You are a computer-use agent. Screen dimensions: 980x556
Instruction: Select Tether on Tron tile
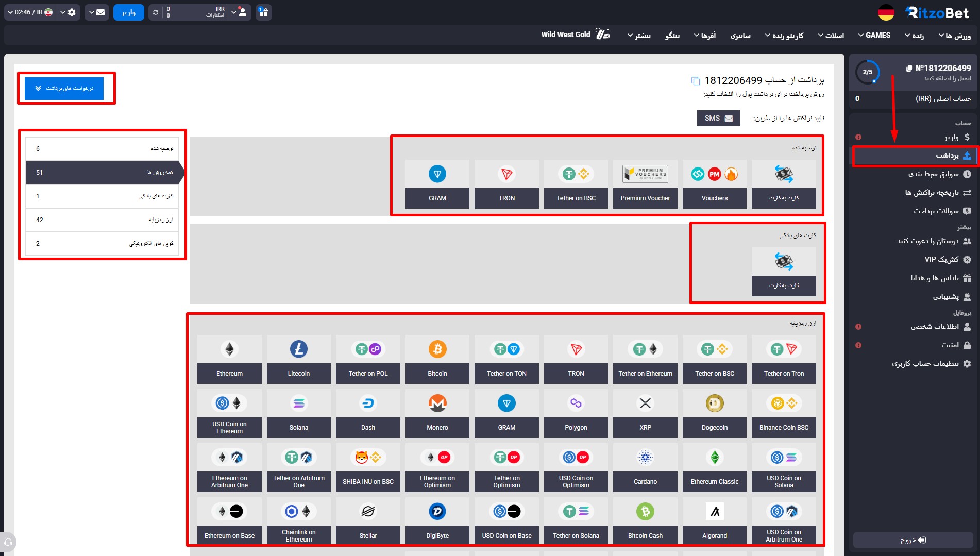(x=784, y=359)
